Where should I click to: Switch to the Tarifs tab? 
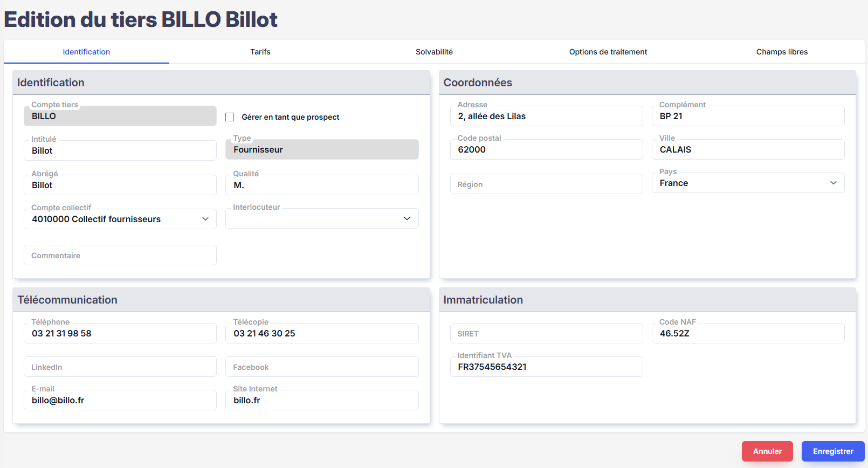click(x=260, y=52)
